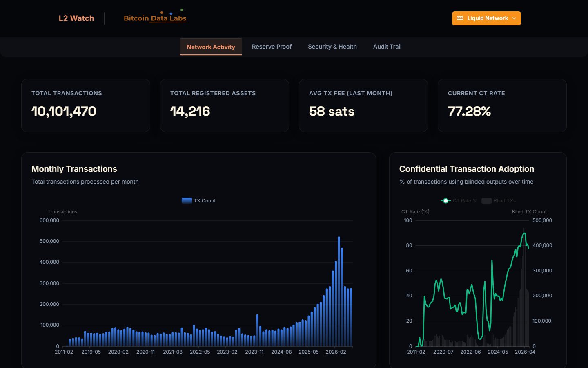The height and width of the screenshot is (368, 588).
Task: Click the 500,000 right-axis label on CT chart
Action: tap(542, 220)
